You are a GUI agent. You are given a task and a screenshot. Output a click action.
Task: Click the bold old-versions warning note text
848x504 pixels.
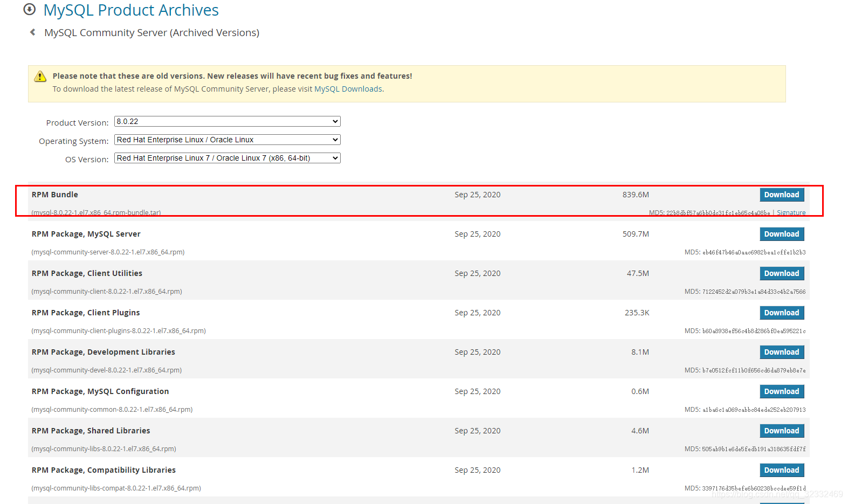tap(232, 76)
